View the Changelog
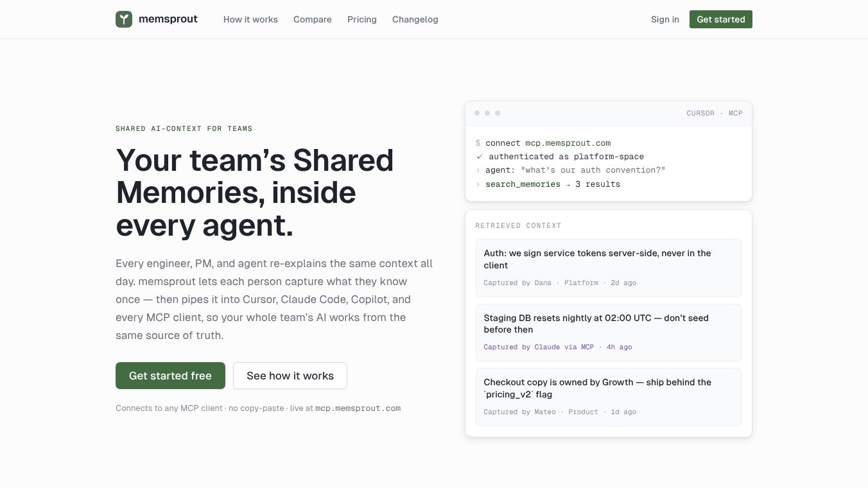This screenshot has height=488, width=868. [415, 19]
